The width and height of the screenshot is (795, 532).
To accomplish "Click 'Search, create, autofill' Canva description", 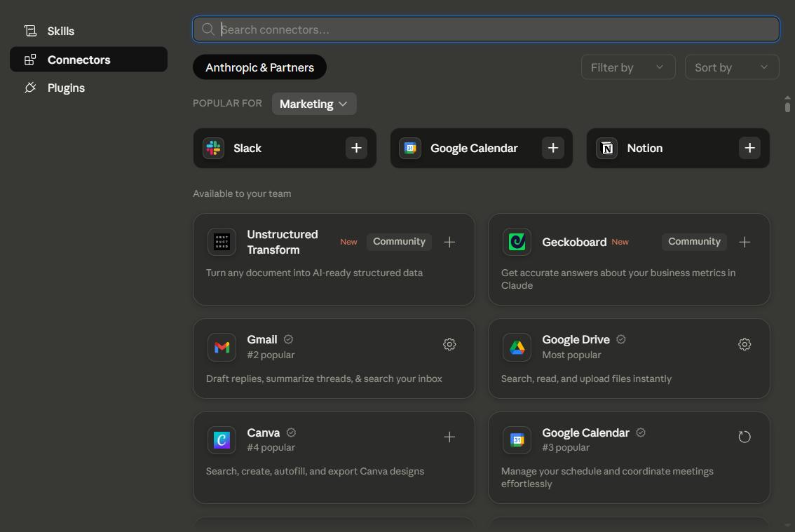I will [x=315, y=471].
